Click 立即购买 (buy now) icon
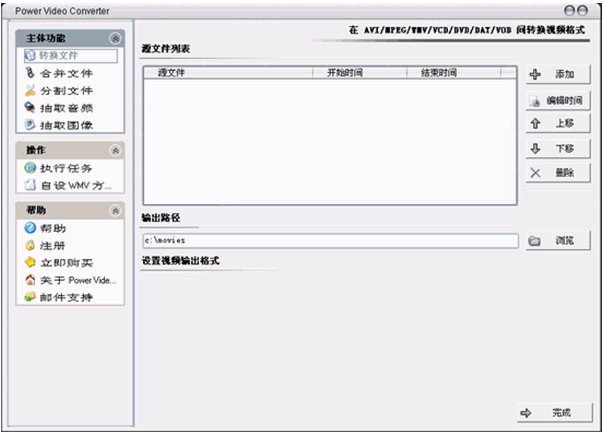The image size is (603, 432). click(x=30, y=262)
